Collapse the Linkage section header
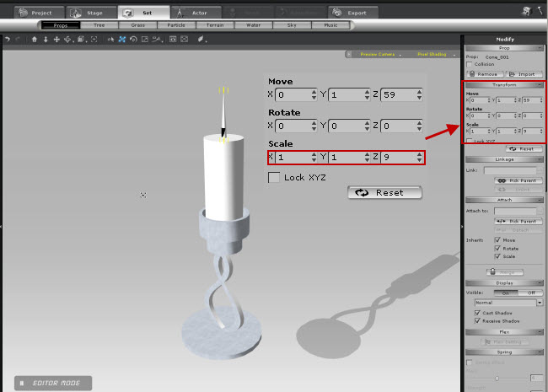 (x=504, y=159)
